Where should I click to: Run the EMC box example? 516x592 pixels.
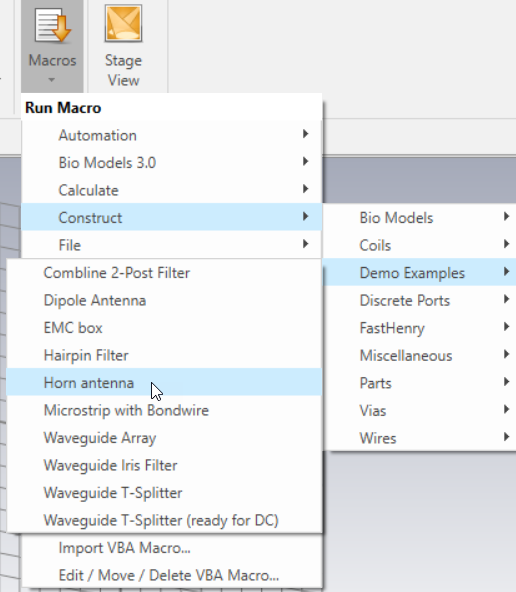point(164,328)
